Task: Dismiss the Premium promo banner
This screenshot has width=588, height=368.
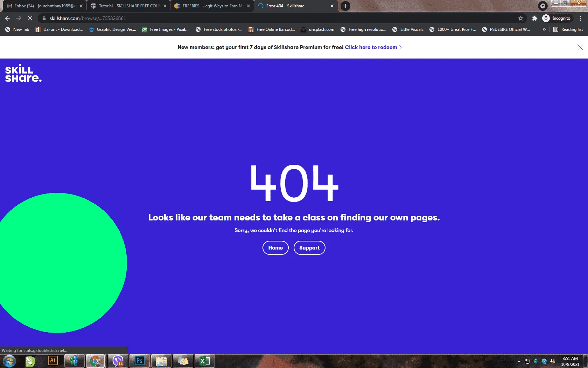Action: coord(580,47)
